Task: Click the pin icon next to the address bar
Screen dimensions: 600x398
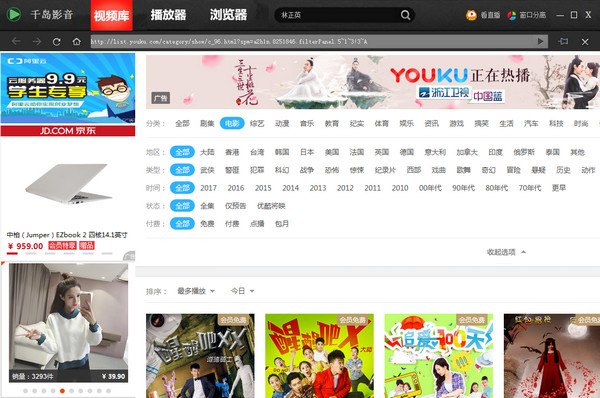Action: [x=563, y=41]
